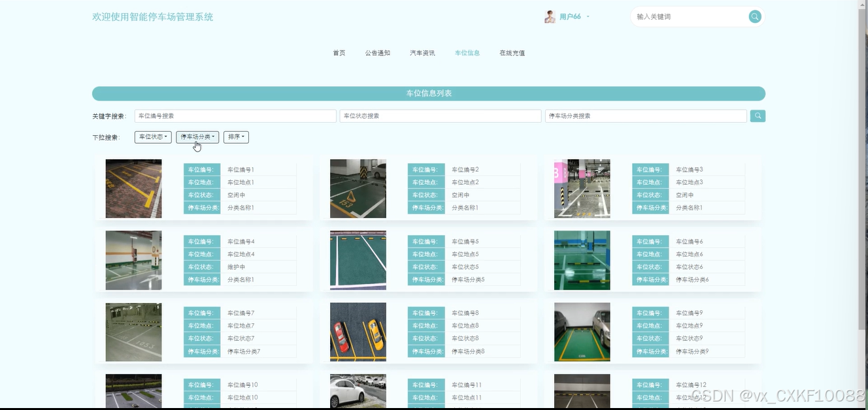Click the text 车位编号5
Screen dimensions: 868x410
pyautogui.click(x=465, y=242)
